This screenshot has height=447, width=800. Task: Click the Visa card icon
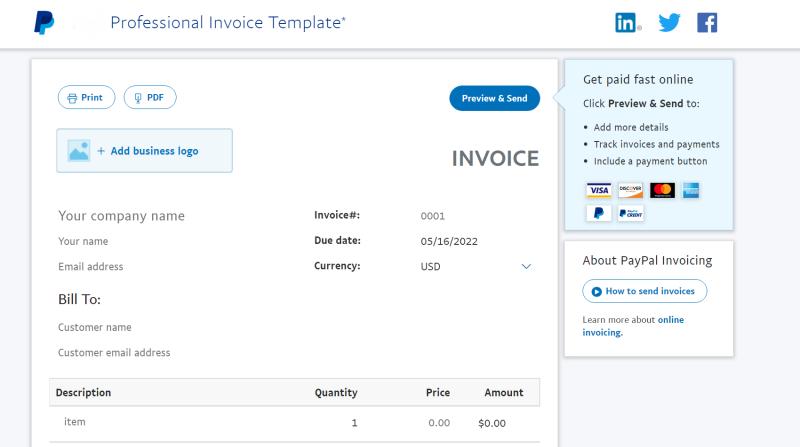pos(598,190)
